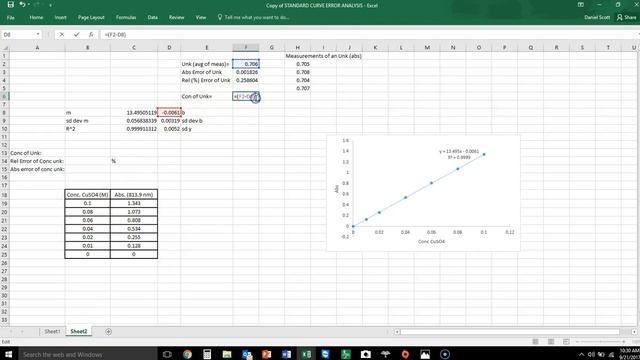Click the 'Conc of Unk:' label cell

[37, 153]
